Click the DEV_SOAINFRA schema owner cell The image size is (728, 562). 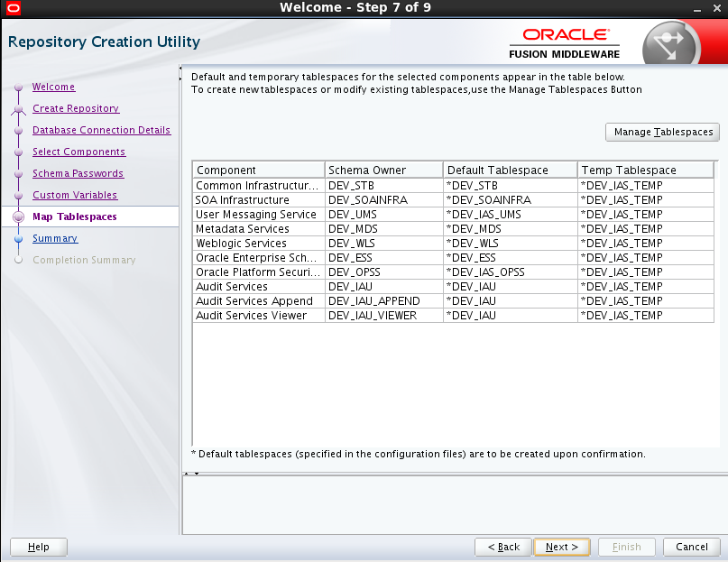pyautogui.click(x=384, y=200)
